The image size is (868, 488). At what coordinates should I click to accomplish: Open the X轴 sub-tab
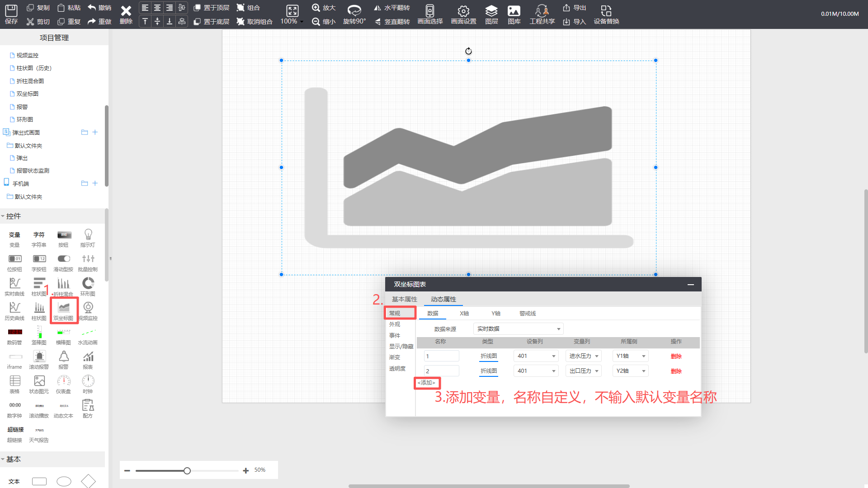coord(464,314)
